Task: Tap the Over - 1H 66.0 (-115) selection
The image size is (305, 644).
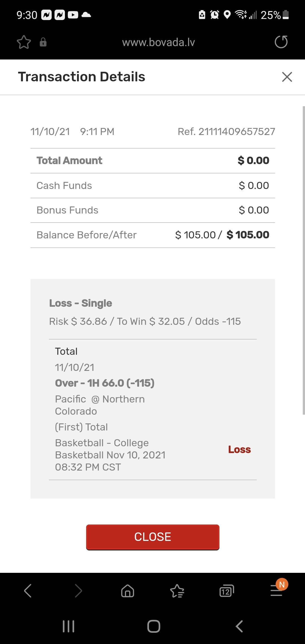Action: [x=104, y=383]
